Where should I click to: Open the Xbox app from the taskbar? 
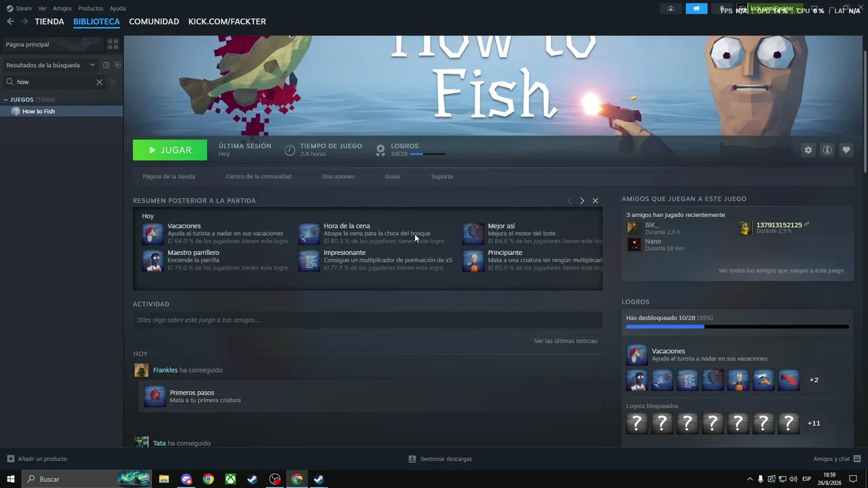(231, 479)
